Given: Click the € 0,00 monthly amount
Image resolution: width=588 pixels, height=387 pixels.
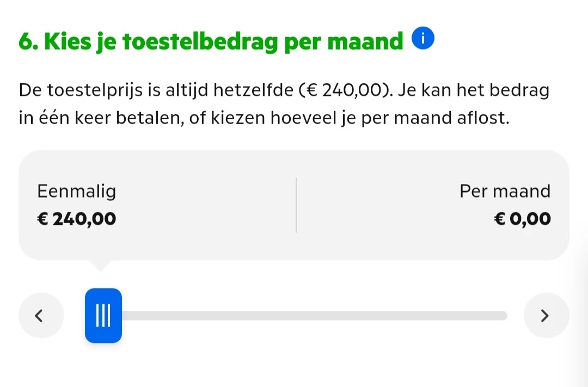Looking at the screenshot, I should coord(522,219).
